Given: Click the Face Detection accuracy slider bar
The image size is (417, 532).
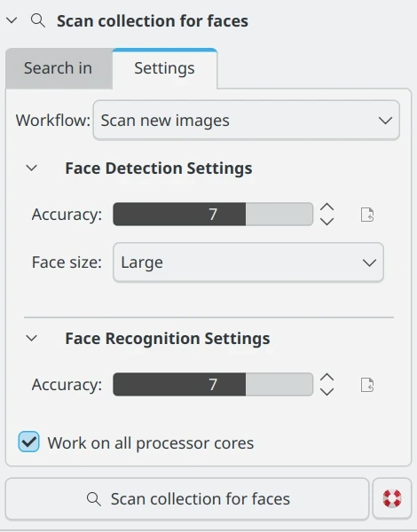Looking at the screenshot, I should pyautogui.click(x=213, y=214).
